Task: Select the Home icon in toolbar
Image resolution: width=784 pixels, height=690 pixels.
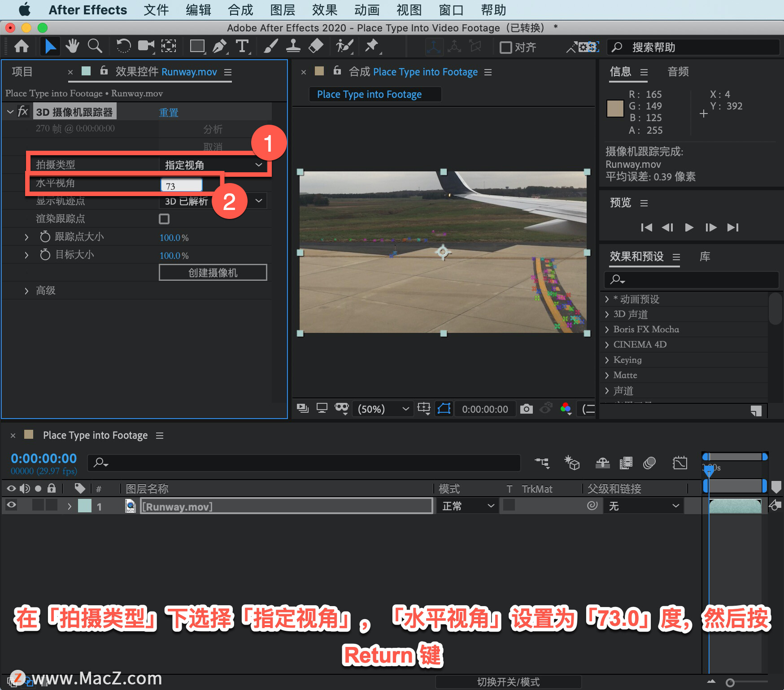Action: coord(22,46)
